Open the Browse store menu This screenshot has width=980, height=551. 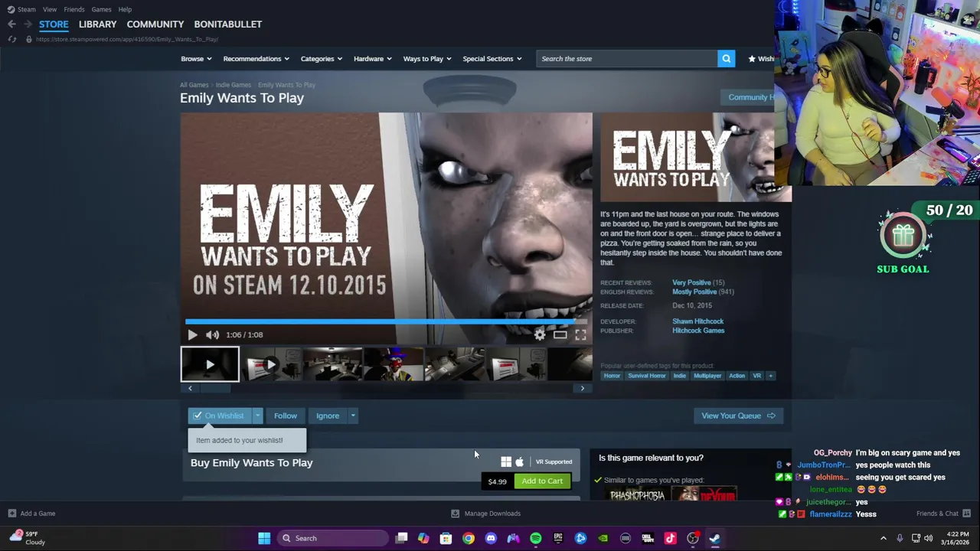[x=196, y=59]
